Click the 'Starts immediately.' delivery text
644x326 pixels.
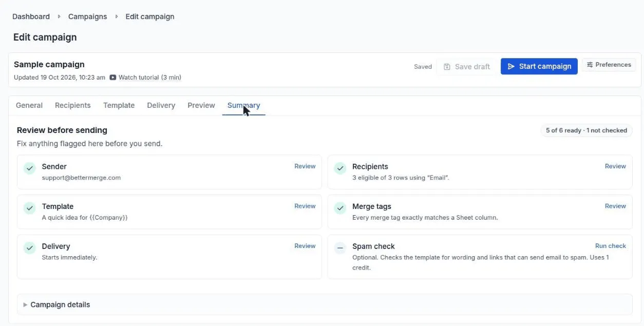coord(69,257)
